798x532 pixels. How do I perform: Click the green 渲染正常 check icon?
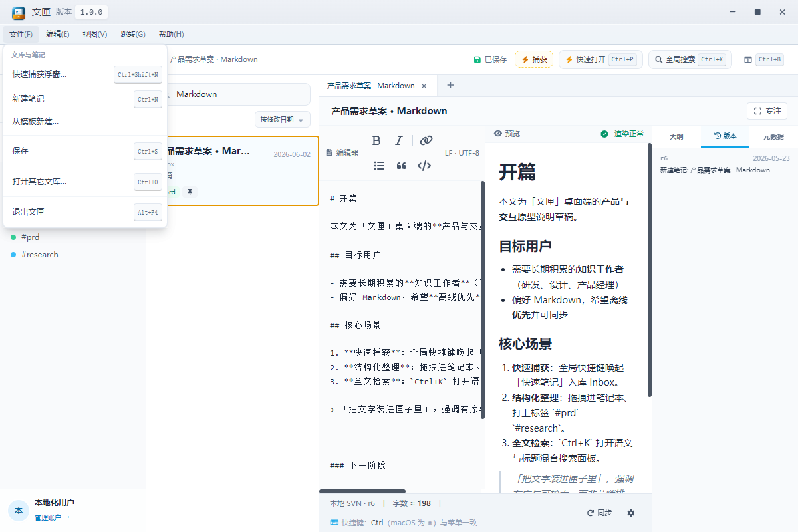point(604,134)
